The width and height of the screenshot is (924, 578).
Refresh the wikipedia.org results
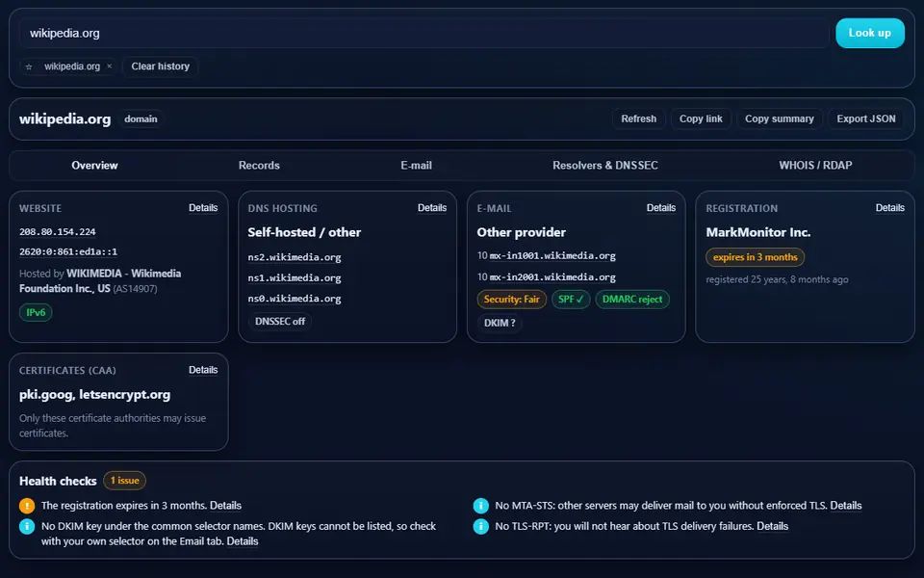639,118
